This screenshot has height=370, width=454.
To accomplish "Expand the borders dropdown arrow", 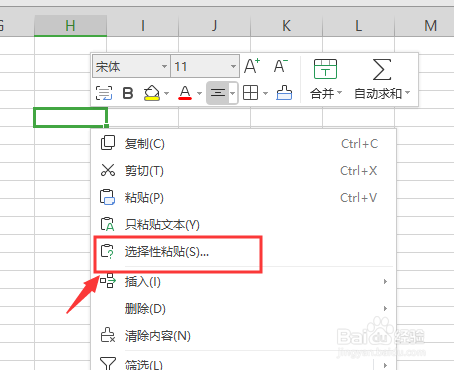I will point(265,93).
